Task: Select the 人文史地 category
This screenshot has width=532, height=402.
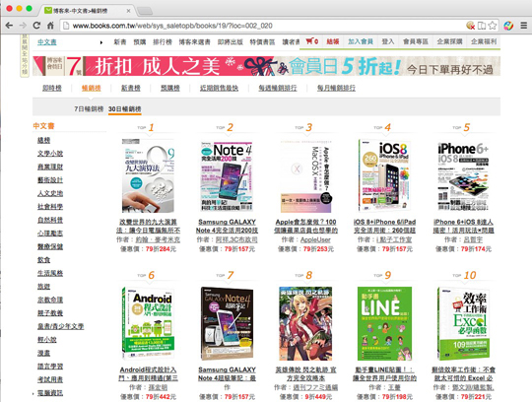Action: (50, 193)
